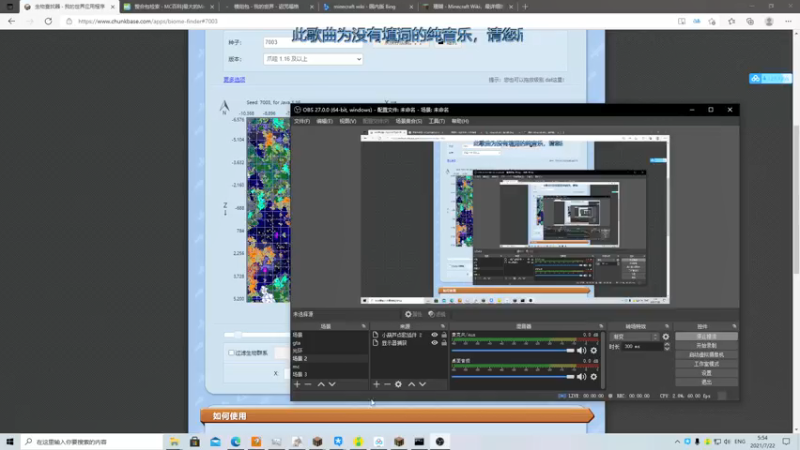Open OBS settings button in controls
This screenshot has height=450, width=800.
[706, 373]
